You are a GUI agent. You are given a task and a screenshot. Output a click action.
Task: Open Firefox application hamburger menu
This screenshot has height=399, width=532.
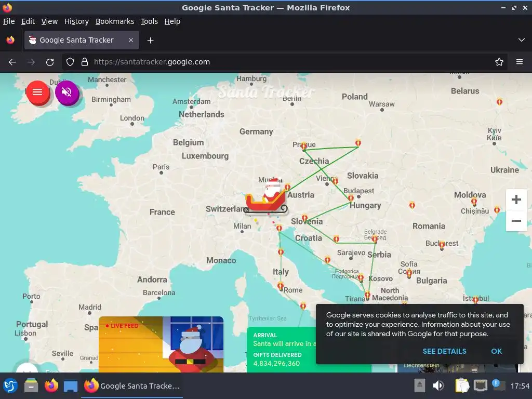[x=519, y=62]
